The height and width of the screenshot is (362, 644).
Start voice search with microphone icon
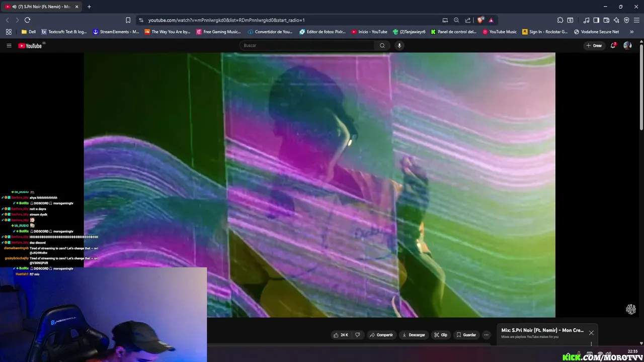pyautogui.click(x=399, y=46)
